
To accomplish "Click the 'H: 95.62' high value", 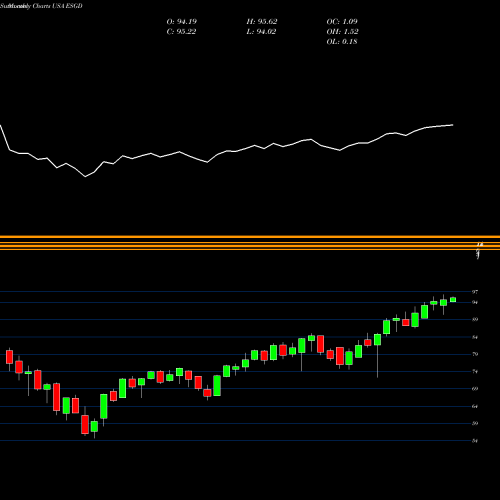I will pos(262,22).
